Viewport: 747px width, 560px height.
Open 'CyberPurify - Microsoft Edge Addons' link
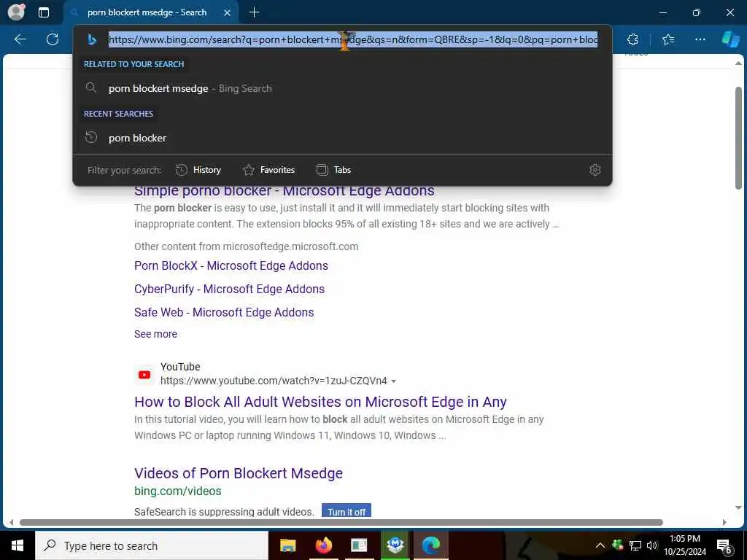coord(229,289)
